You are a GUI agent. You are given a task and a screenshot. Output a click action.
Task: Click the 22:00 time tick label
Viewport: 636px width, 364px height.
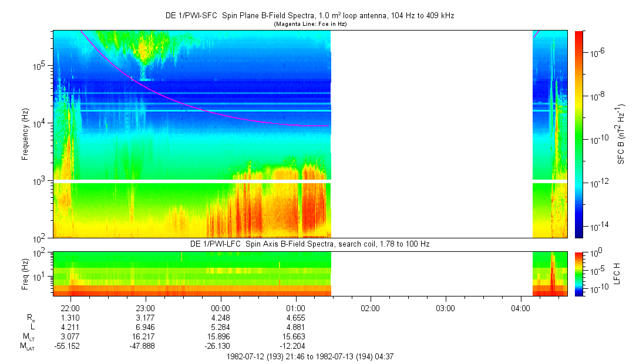coord(70,308)
